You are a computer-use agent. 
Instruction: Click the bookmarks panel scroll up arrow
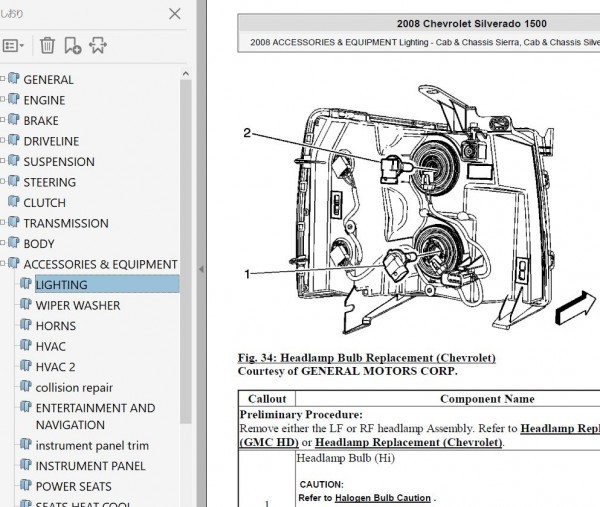186,73
